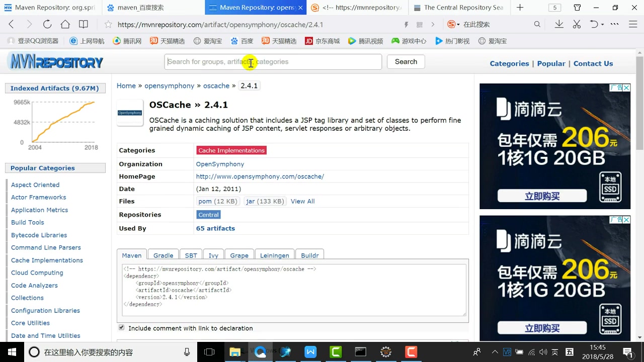Open the green C Camtasia taskbar icon

click(x=336, y=352)
